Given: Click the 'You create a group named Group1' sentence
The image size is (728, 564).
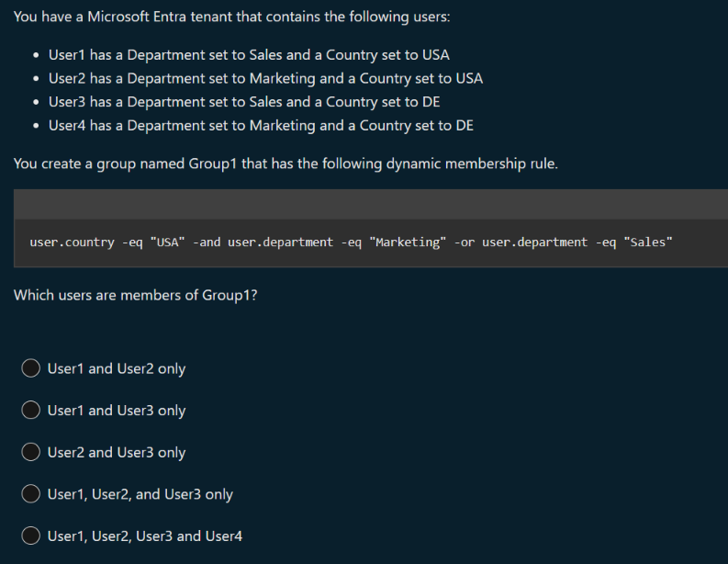Looking at the screenshot, I should coord(285,164).
